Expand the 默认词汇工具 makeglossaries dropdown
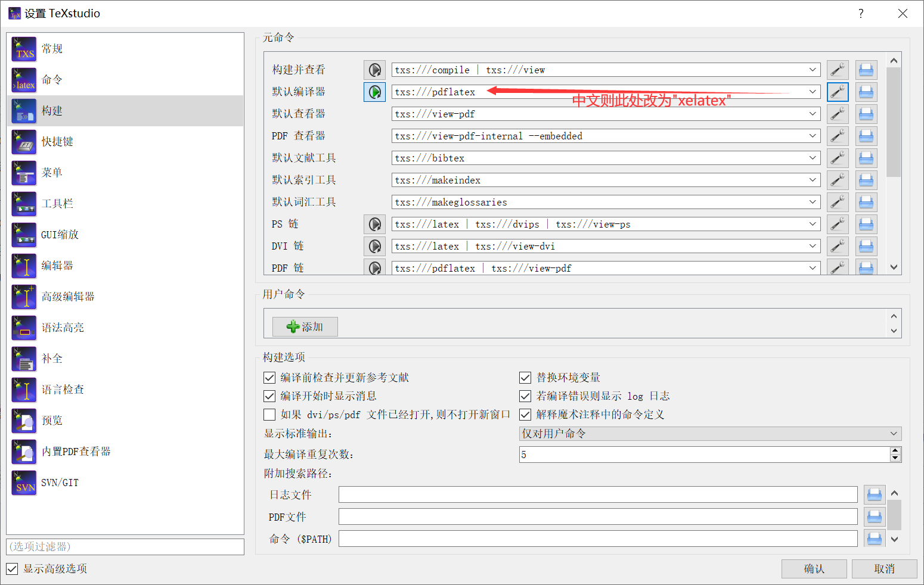This screenshot has width=924, height=585. 813,202
